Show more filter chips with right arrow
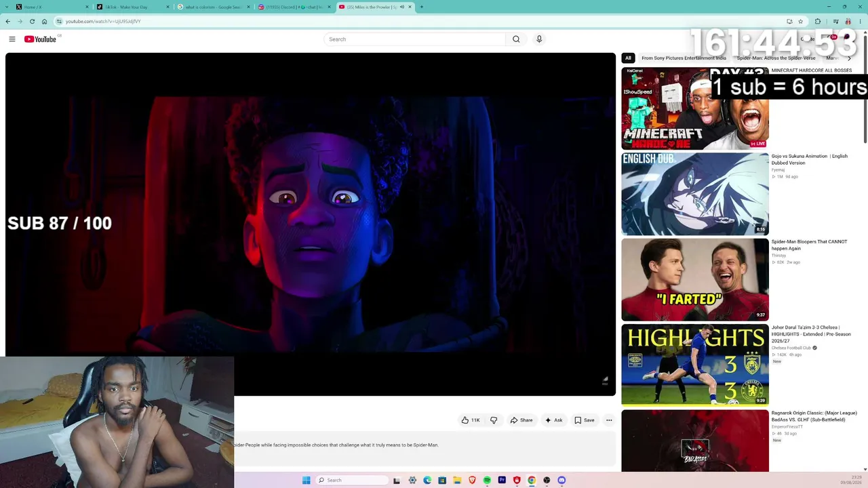Image resolution: width=868 pixels, height=488 pixels. [x=849, y=58]
